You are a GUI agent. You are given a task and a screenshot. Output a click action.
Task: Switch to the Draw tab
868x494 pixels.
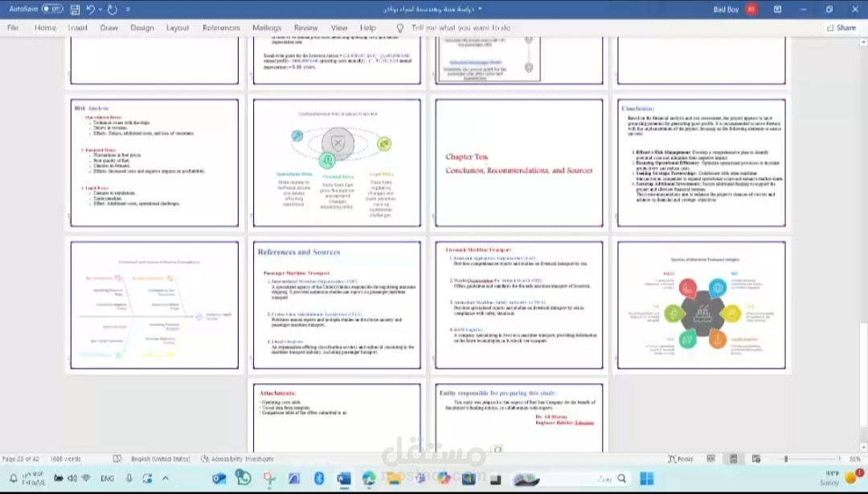pyautogui.click(x=108, y=27)
